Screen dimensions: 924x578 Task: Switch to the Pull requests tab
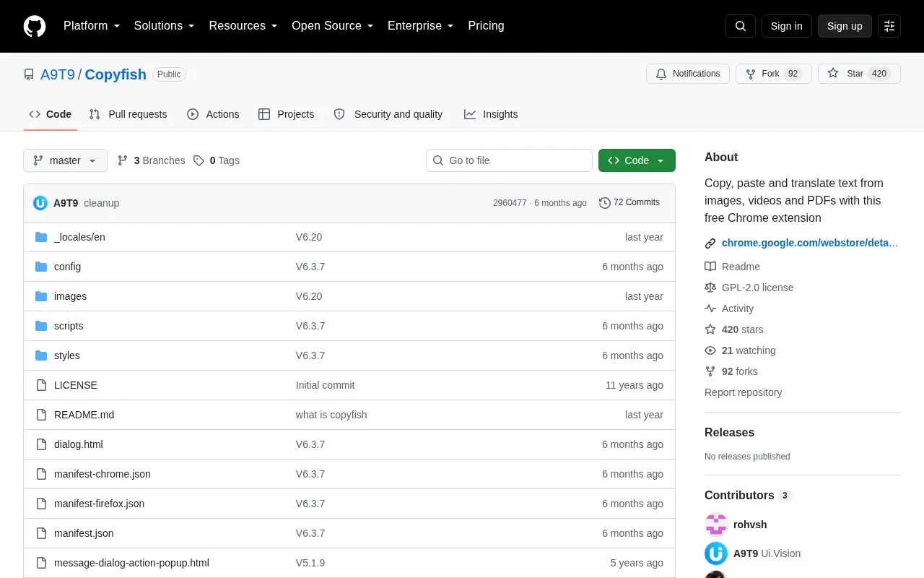(x=128, y=114)
